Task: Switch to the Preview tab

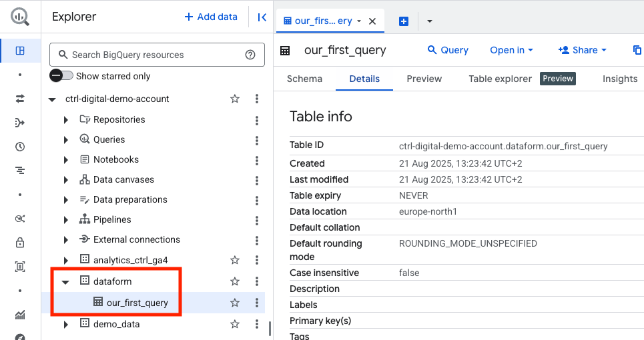Action: tap(424, 79)
